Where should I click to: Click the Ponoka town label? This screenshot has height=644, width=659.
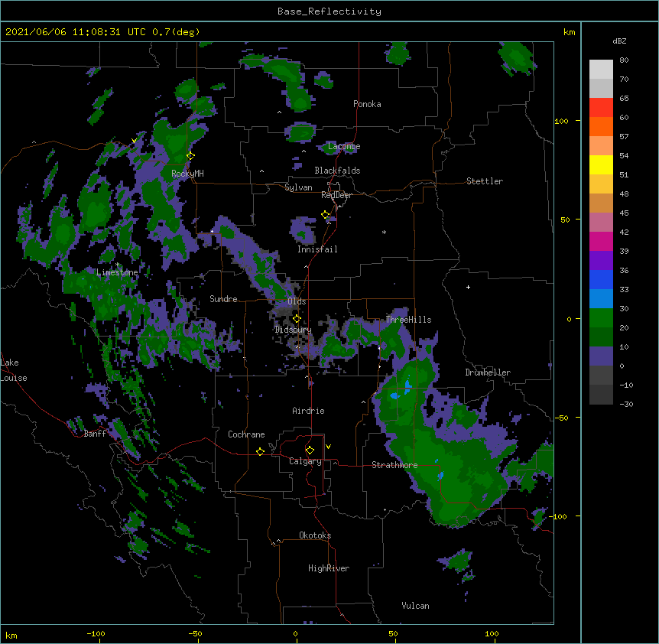pyautogui.click(x=367, y=104)
